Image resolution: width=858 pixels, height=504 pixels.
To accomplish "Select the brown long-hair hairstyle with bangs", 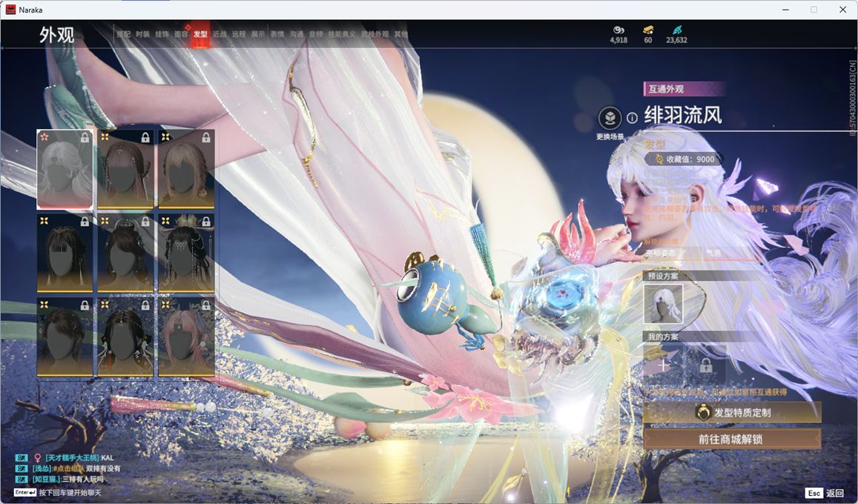I will tap(125, 169).
